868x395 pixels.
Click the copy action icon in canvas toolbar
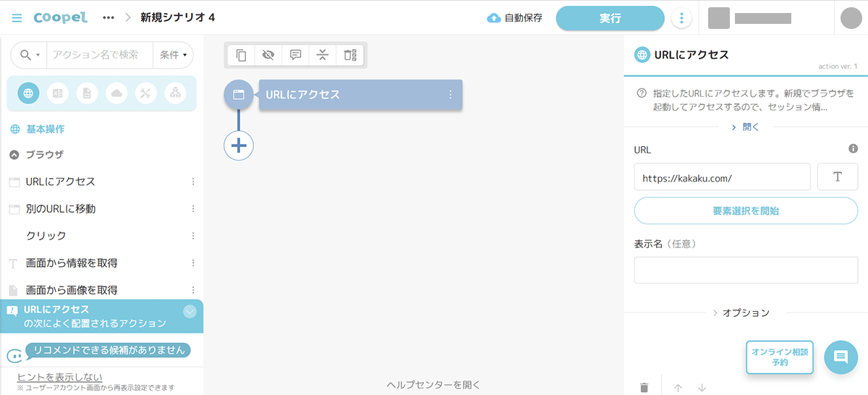(242, 55)
